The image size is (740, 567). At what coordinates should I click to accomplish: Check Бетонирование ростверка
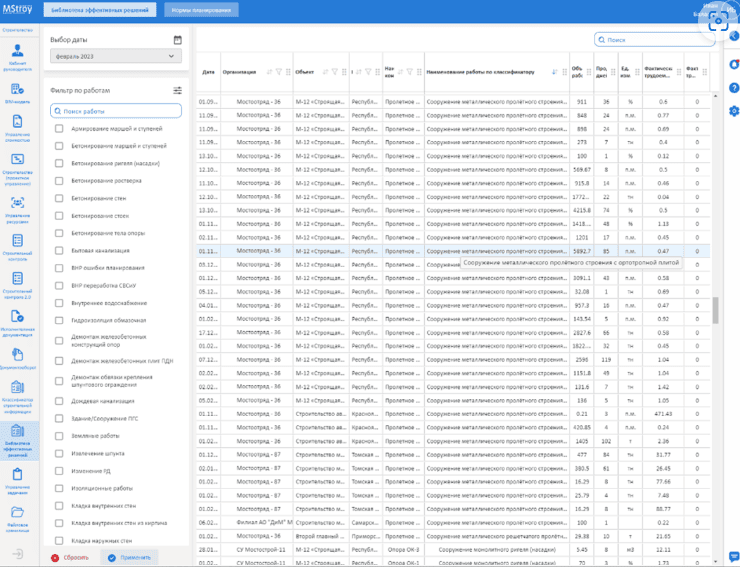[59, 181]
